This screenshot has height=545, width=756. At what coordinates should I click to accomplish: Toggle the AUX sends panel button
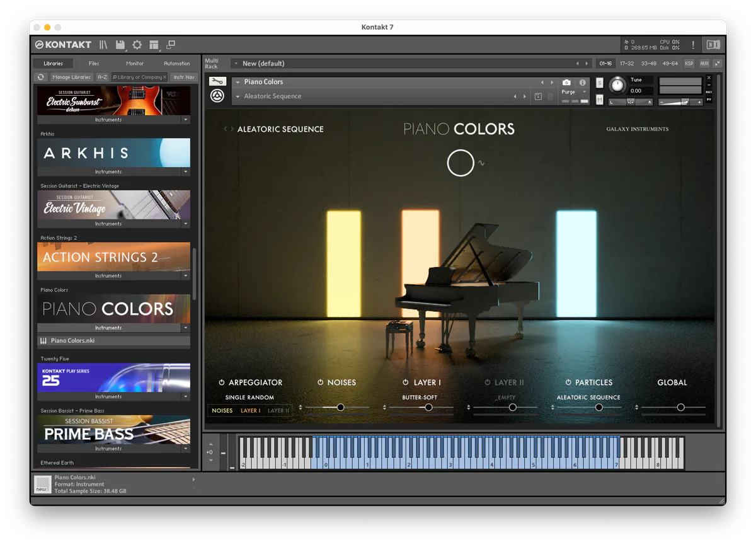[x=704, y=64]
